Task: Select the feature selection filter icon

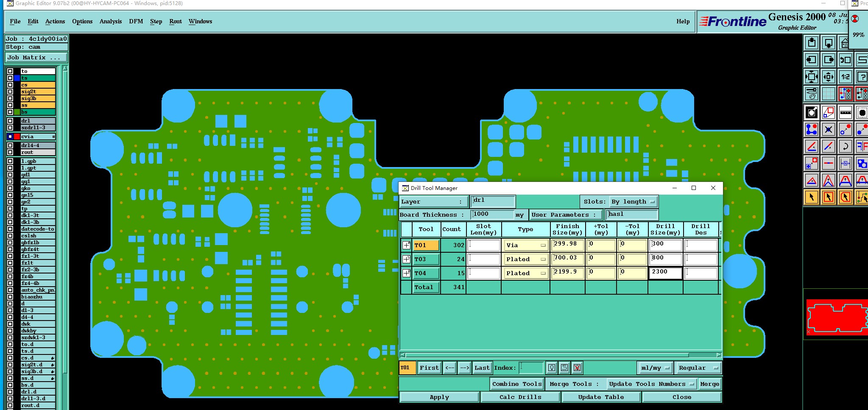Action: 862,112
